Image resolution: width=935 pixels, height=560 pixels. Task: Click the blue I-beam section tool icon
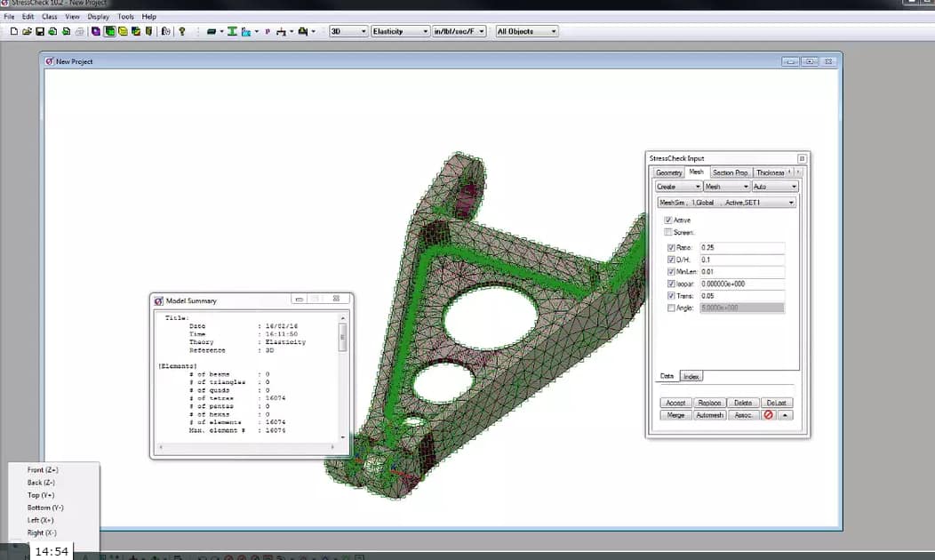pyautogui.click(x=233, y=31)
